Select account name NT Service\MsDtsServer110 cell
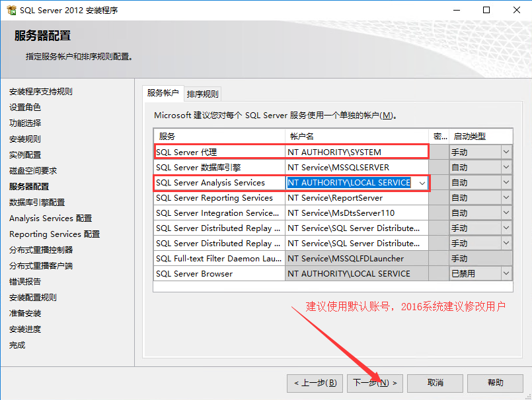The width and height of the screenshot is (532, 400). point(357,213)
